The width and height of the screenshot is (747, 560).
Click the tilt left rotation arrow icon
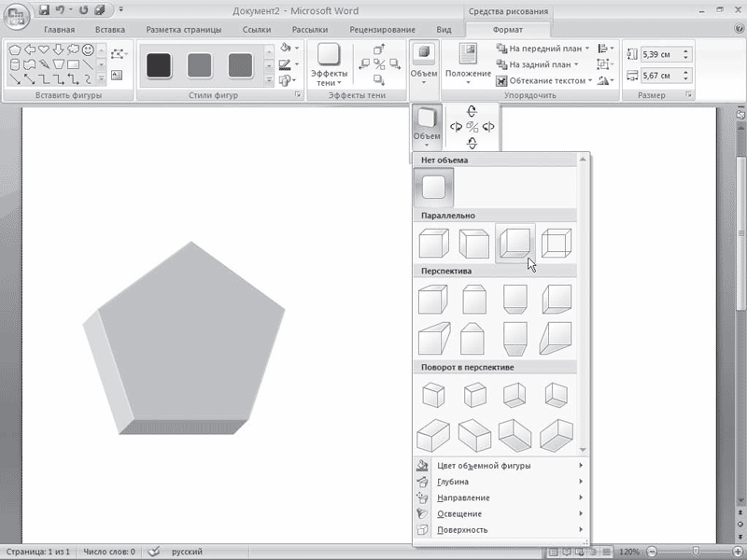[x=456, y=127]
